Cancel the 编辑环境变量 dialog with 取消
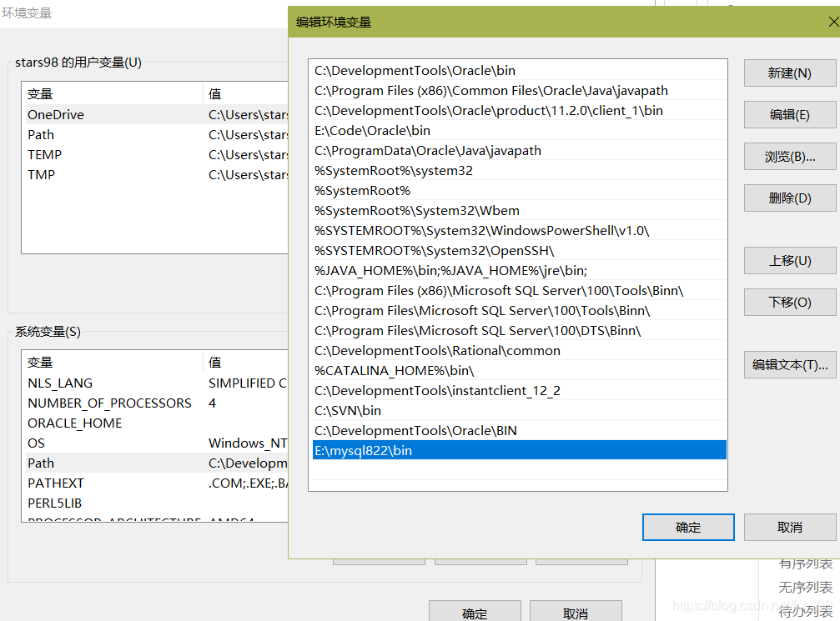The image size is (840, 621). coord(789,527)
